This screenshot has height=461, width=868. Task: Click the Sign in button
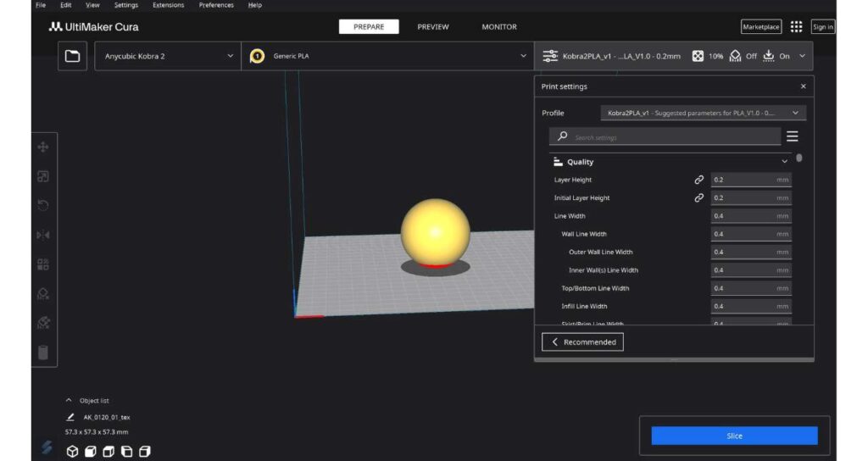[x=822, y=26]
